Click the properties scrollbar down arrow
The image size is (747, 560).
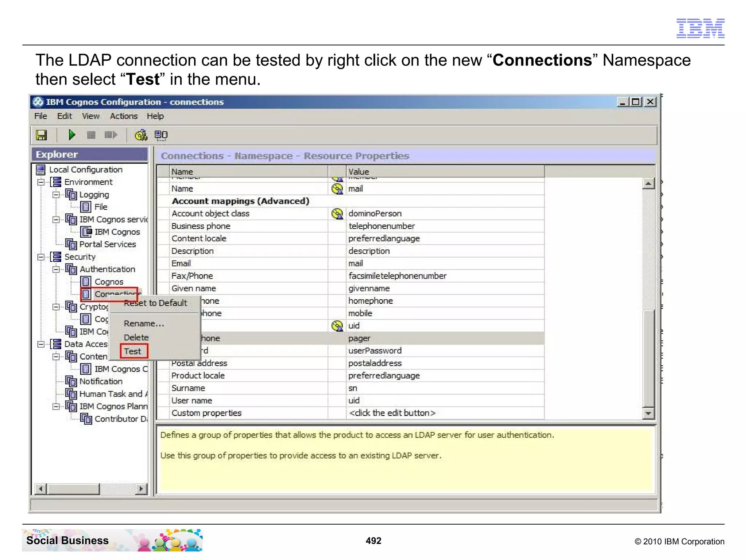point(648,413)
